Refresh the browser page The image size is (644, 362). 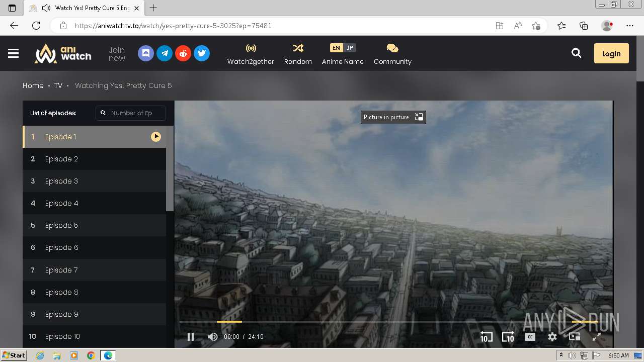tap(36, 26)
